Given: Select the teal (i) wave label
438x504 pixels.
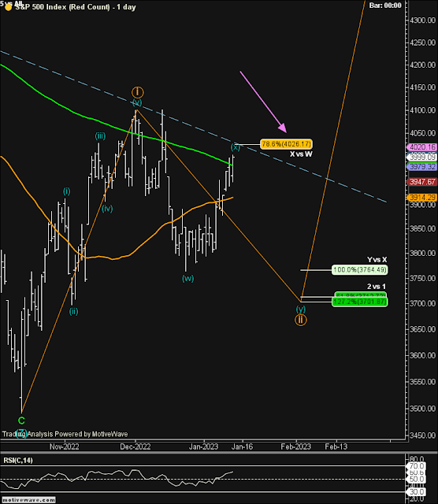Looking at the screenshot, I should click(67, 191).
